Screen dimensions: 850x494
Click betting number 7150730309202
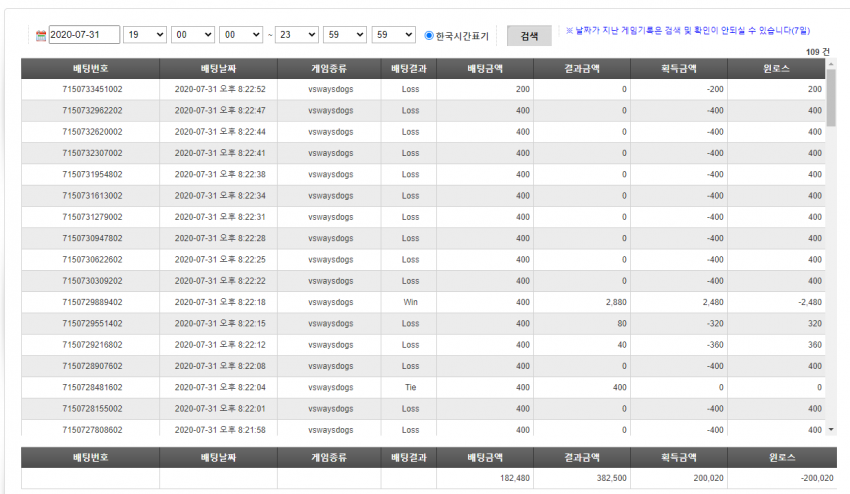click(x=92, y=281)
